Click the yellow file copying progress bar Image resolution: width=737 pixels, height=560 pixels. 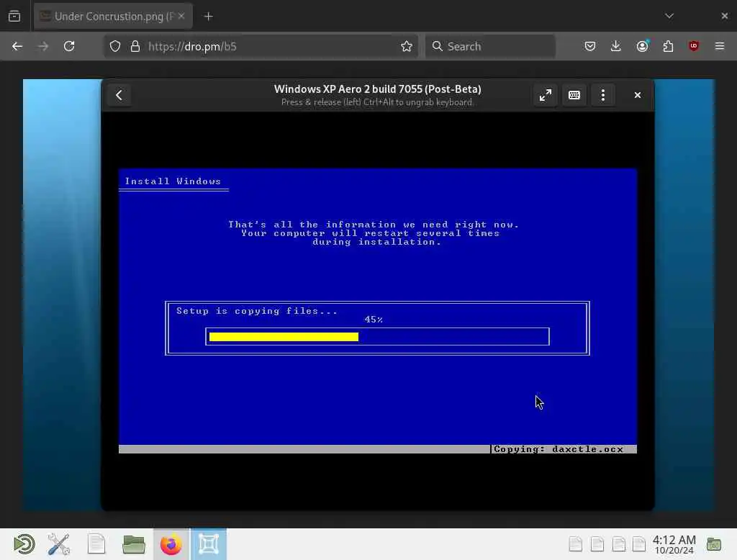pyautogui.click(x=284, y=337)
